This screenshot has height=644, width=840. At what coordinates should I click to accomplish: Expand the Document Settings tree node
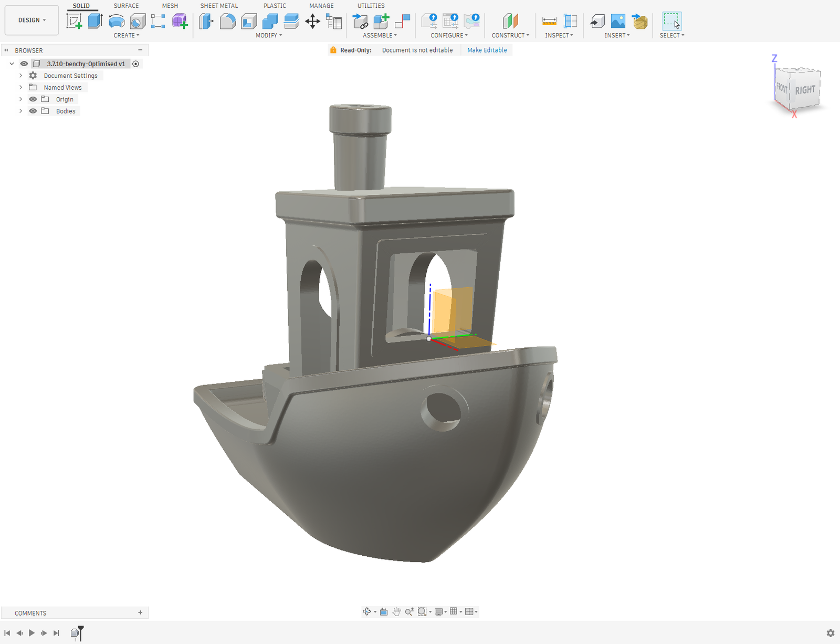point(20,76)
